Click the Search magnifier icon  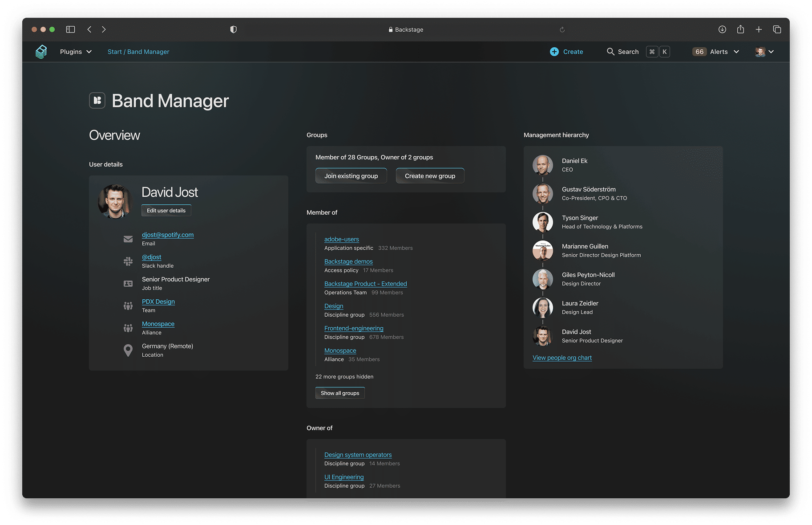click(610, 52)
